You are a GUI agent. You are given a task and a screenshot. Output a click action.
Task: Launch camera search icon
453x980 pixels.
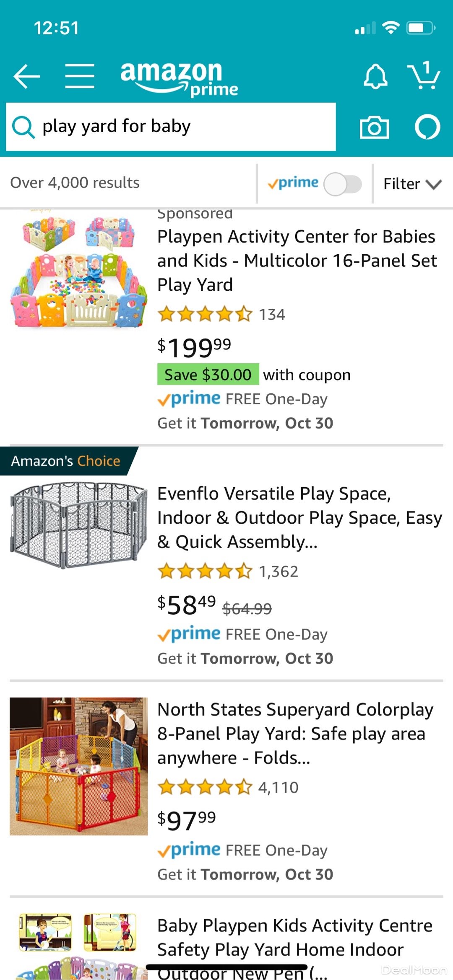click(374, 127)
